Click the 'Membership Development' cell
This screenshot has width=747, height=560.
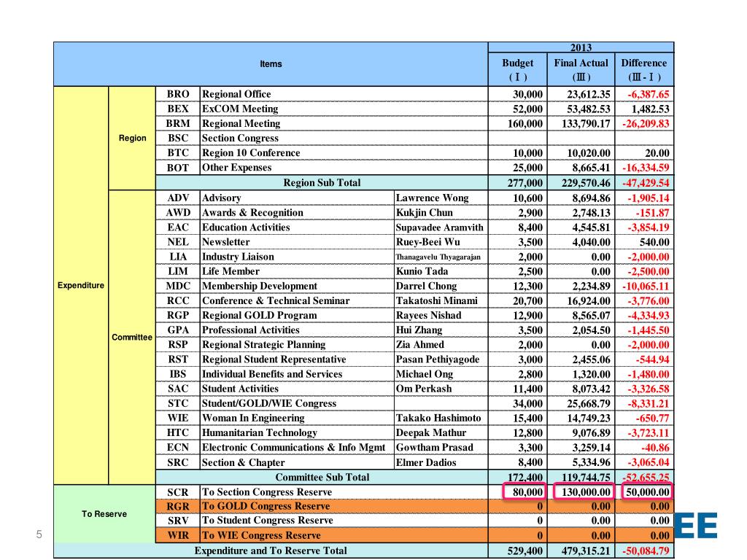[298, 286]
